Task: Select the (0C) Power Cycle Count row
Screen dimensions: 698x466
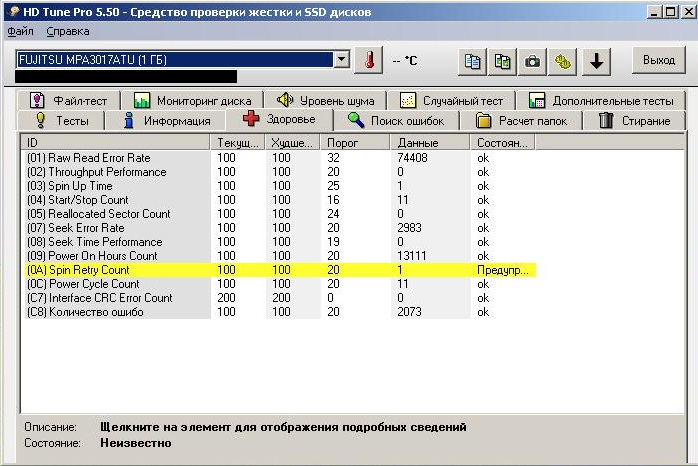Action: point(279,284)
